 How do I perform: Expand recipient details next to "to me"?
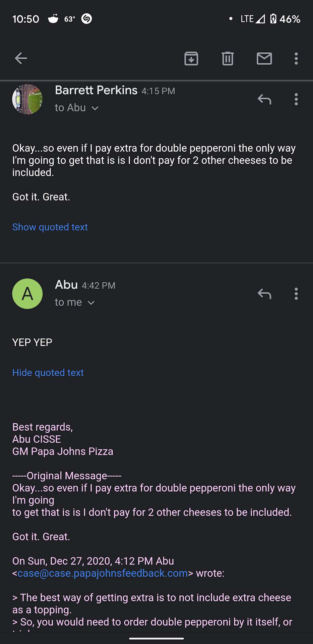[91, 303]
